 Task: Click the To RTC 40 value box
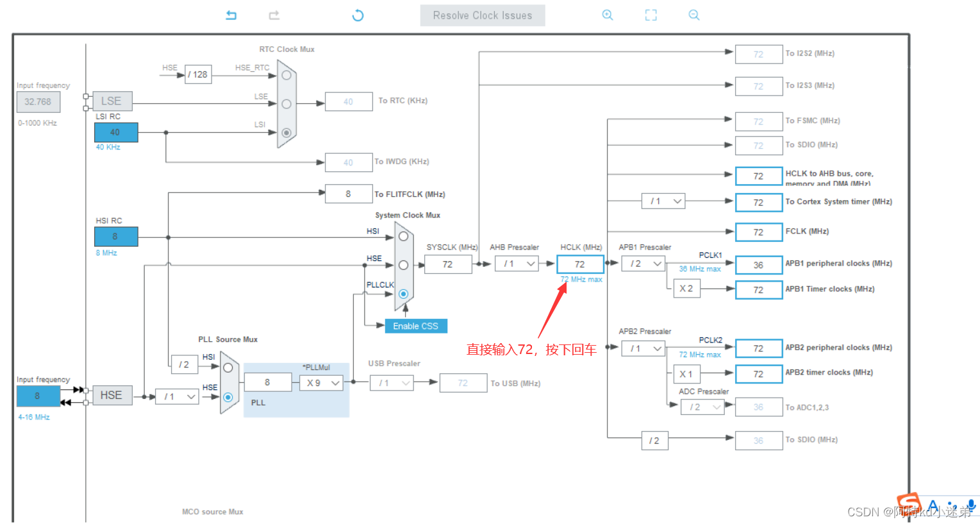click(349, 101)
